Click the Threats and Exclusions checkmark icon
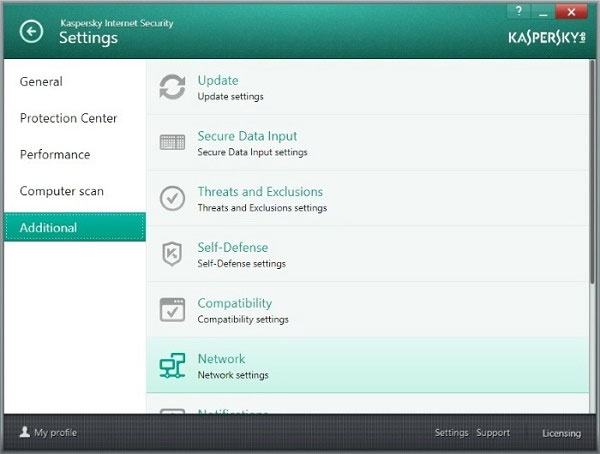 (x=172, y=198)
